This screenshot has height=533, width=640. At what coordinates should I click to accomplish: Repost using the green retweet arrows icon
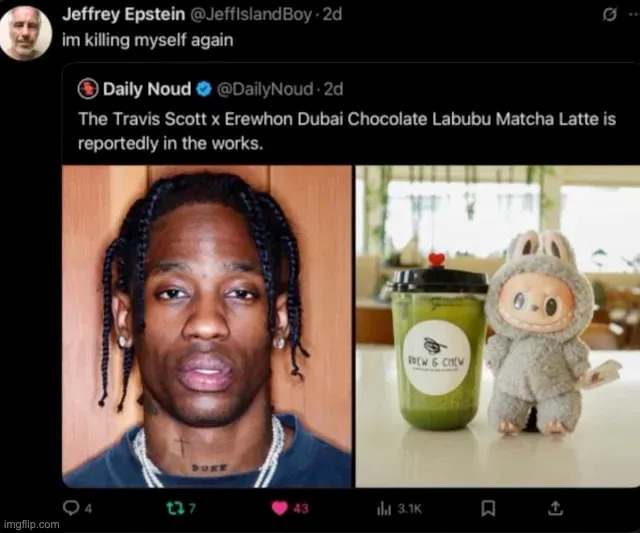[176, 508]
